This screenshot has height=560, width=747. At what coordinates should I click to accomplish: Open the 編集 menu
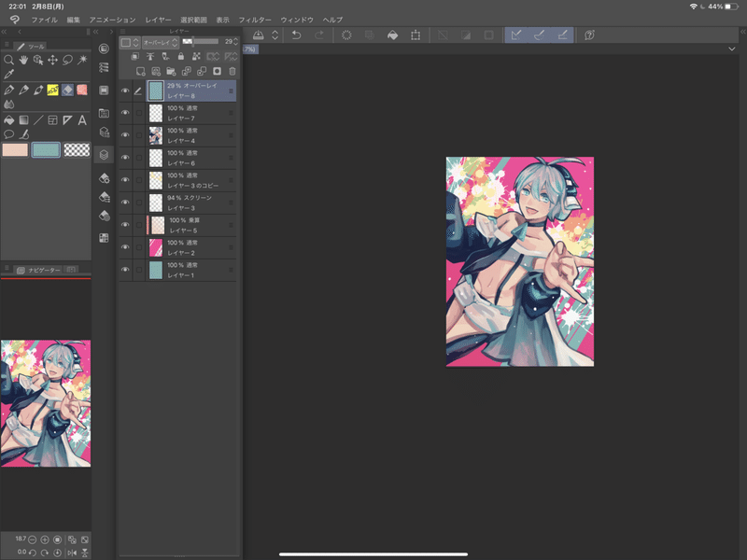[x=74, y=20]
